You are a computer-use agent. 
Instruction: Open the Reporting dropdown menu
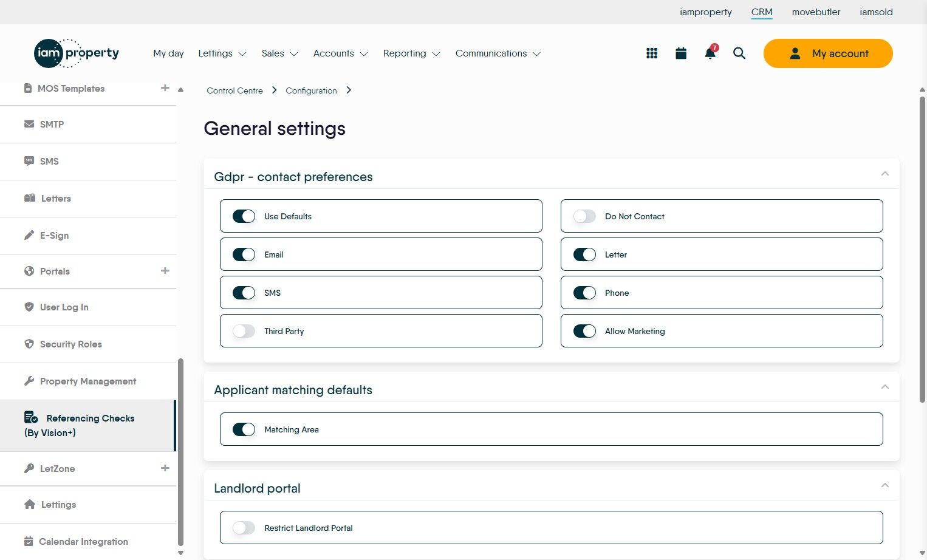click(x=411, y=53)
